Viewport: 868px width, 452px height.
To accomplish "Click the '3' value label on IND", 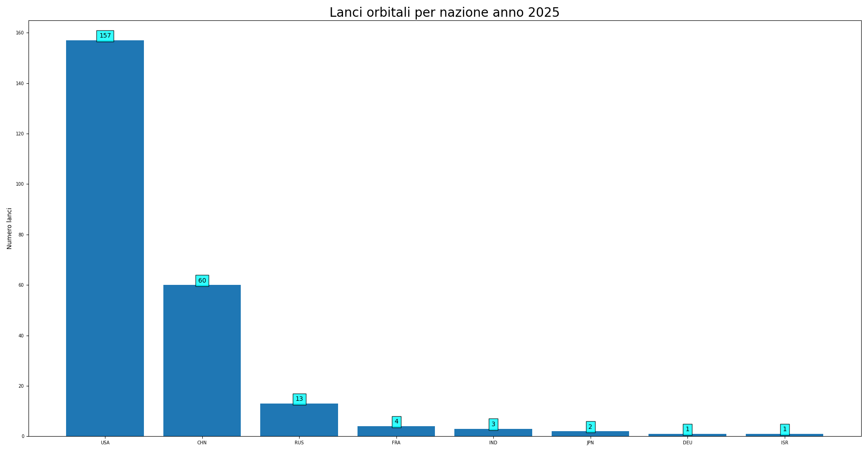I will tap(493, 424).
